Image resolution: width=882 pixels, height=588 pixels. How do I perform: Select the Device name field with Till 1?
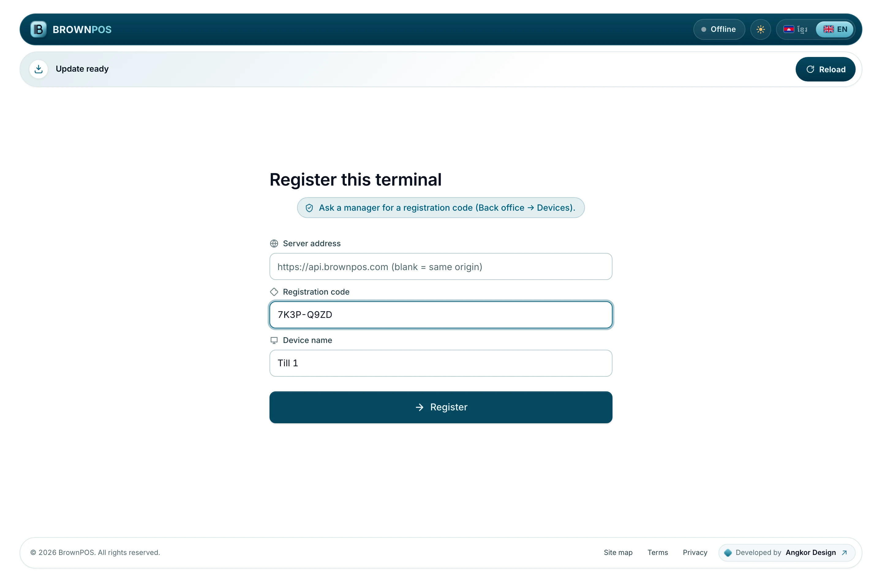pyautogui.click(x=441, y=363)
